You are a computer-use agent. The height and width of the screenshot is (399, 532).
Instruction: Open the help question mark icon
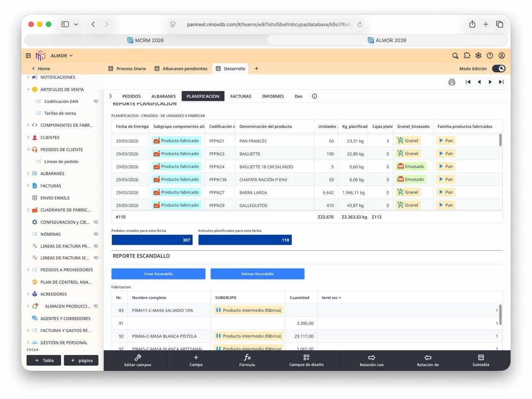pyautogui.click(x=490, y=56)
